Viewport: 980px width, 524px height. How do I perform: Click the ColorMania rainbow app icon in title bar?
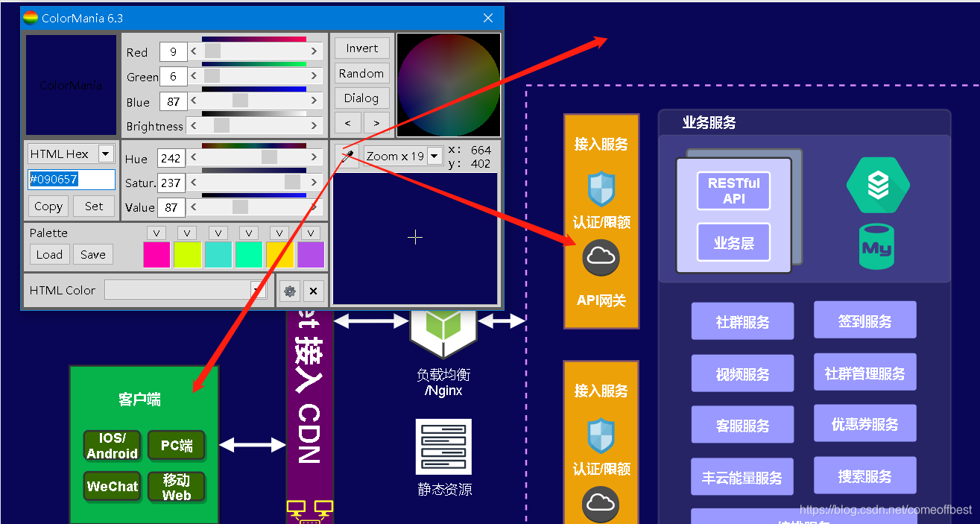(31, 18)
